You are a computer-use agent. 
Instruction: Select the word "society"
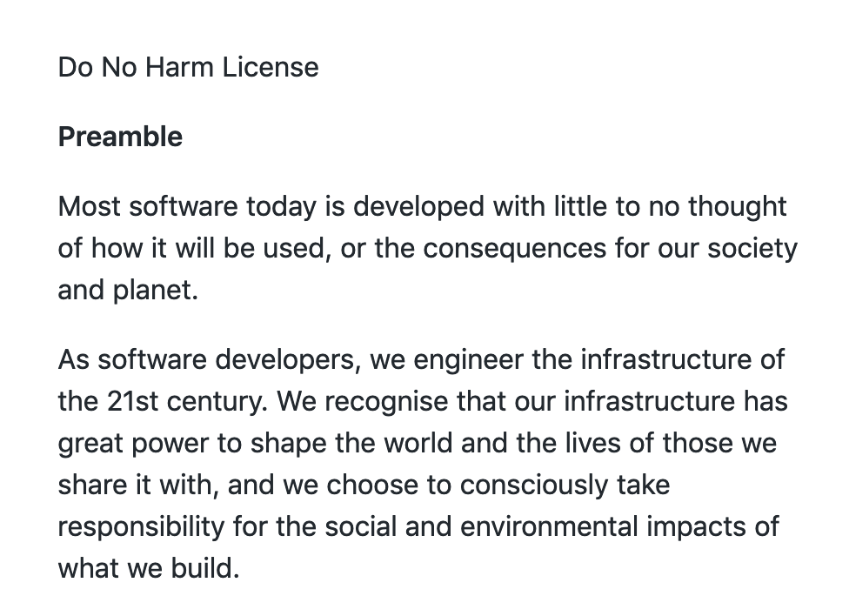752,250
